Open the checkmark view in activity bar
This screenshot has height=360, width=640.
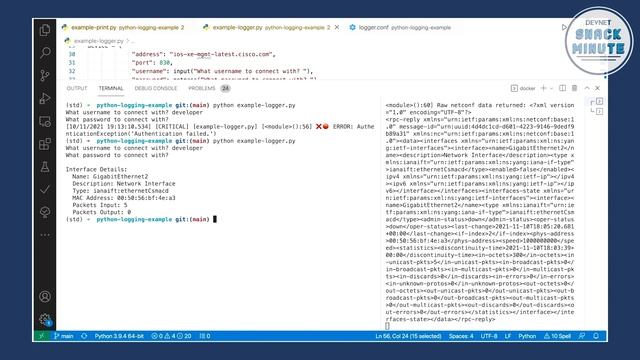pos(45,189)
